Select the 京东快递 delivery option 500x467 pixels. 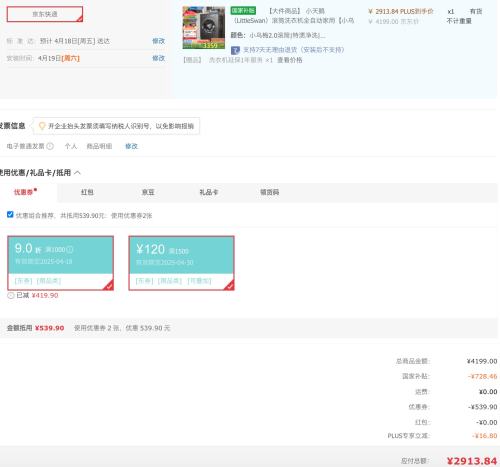(45, 14)
